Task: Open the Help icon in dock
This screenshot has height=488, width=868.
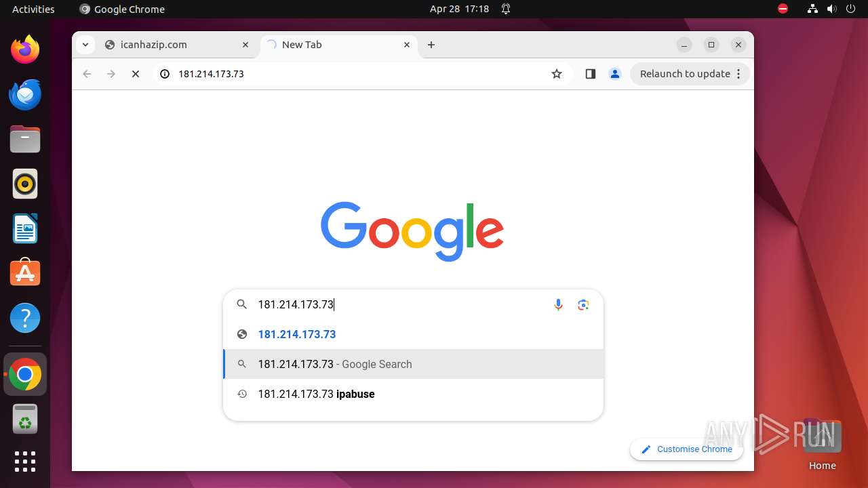Action: point(25,318)
